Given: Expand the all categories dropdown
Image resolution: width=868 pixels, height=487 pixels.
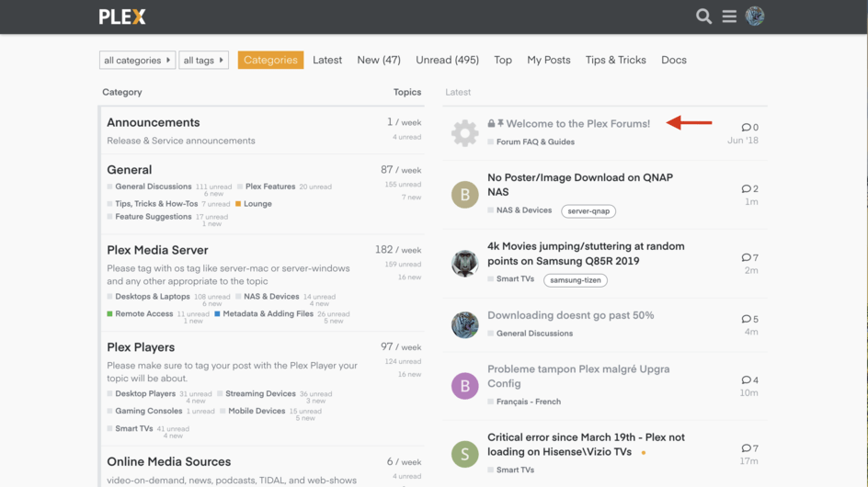Looking at the screenshot, I should (x=137, y=60).
